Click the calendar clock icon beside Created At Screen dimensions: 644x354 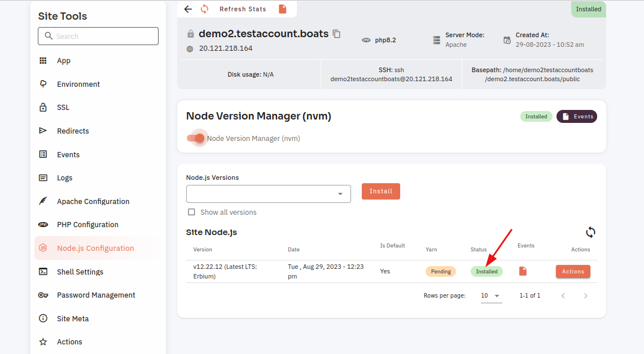click(x=507, y=40)
